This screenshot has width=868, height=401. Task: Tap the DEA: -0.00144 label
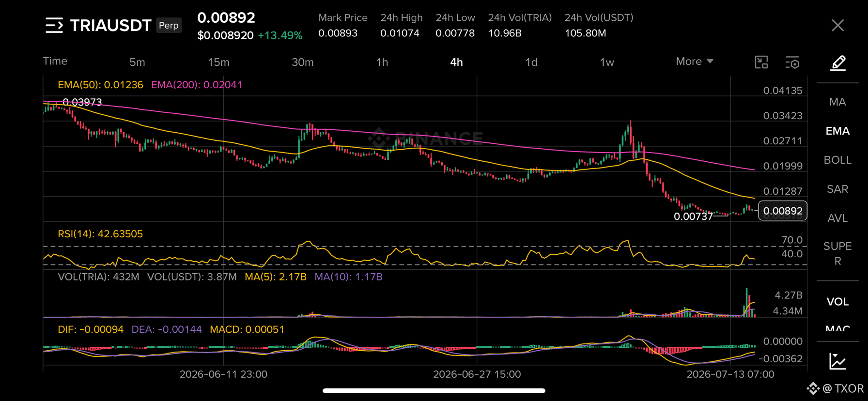pyautogui.click(x=167, y=329)
